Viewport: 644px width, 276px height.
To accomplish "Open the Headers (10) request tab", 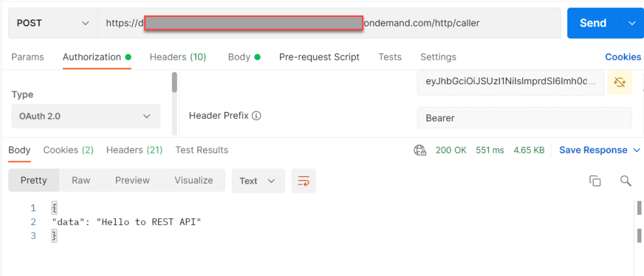I will (x=178, y=57).
